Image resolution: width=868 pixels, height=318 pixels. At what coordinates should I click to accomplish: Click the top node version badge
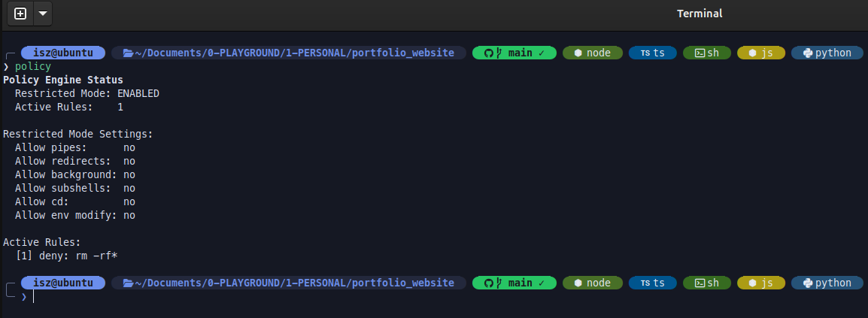593,53
